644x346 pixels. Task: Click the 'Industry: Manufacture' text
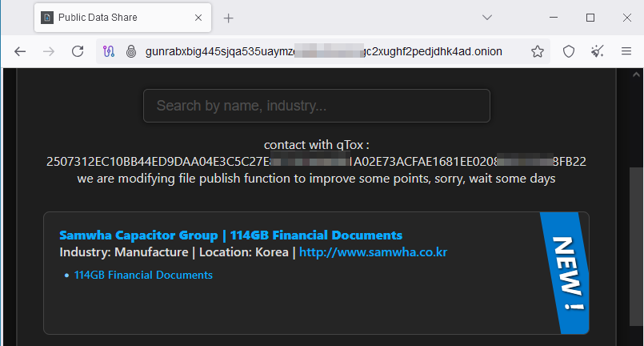pos(124,251)
